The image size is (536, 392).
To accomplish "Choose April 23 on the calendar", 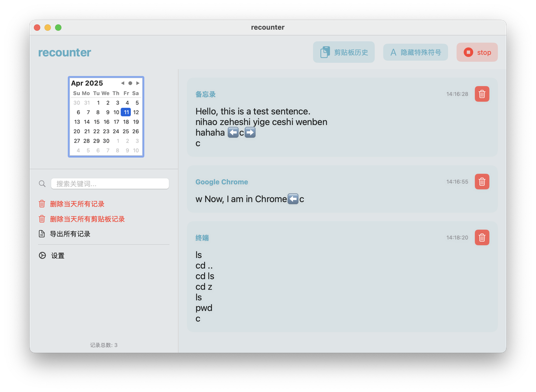I will [x=106, y=131].
